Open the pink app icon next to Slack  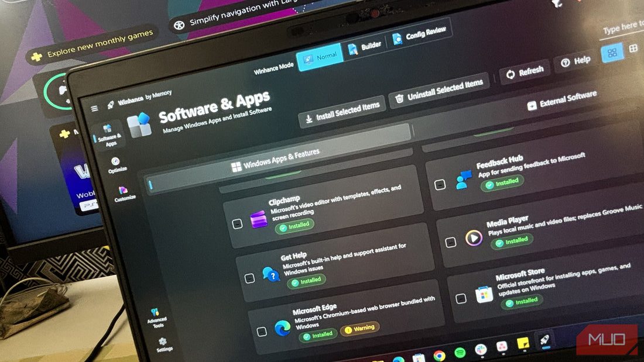502,347
